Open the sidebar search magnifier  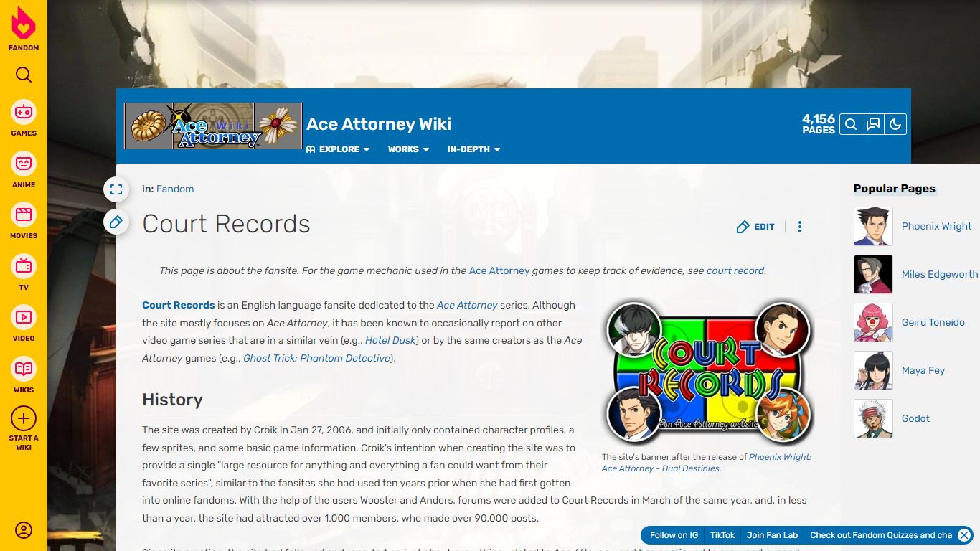(x=24, y=75)
